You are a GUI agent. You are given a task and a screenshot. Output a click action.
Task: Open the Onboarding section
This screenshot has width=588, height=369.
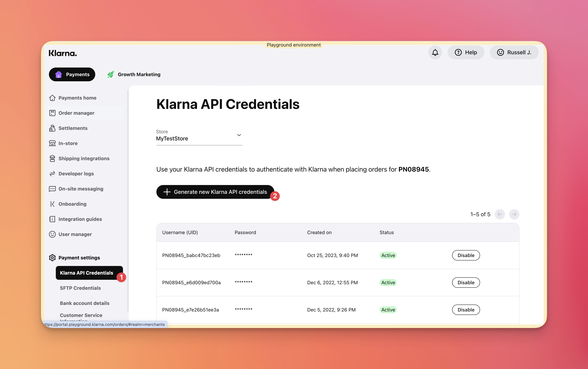click(72, 204)
